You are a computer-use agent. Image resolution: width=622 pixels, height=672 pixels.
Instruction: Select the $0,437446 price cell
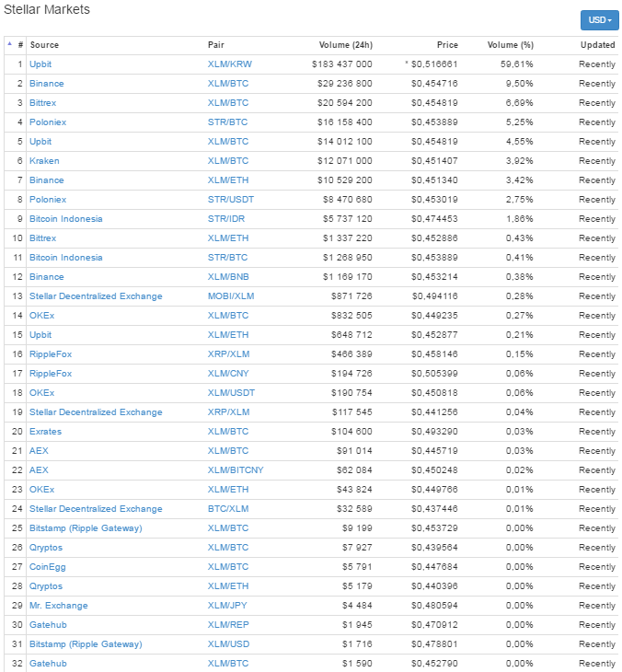click(x=434, y=509)
